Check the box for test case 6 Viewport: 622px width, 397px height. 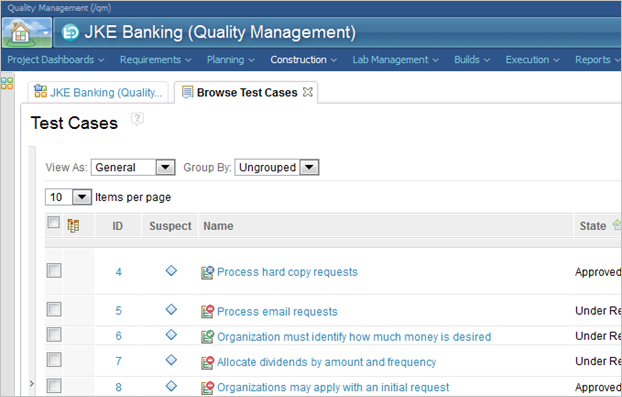pos(54,335)
